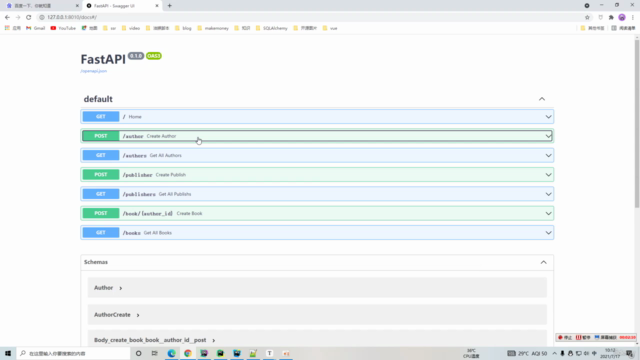This screenshot has width=640, height=360.
Task: Open the browser extensions puzzle icon
Action: tap(611, 17)
